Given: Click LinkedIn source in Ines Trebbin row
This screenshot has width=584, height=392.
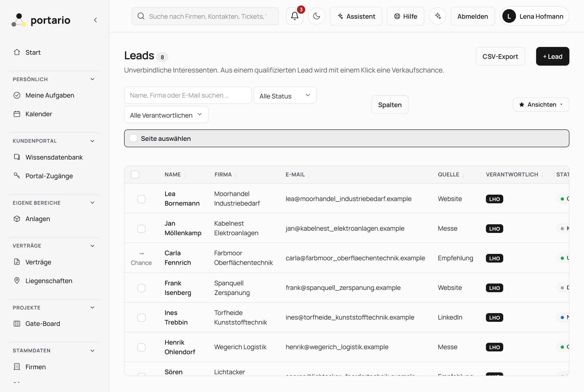Looking at the screenshot, I should pos(450,317).
